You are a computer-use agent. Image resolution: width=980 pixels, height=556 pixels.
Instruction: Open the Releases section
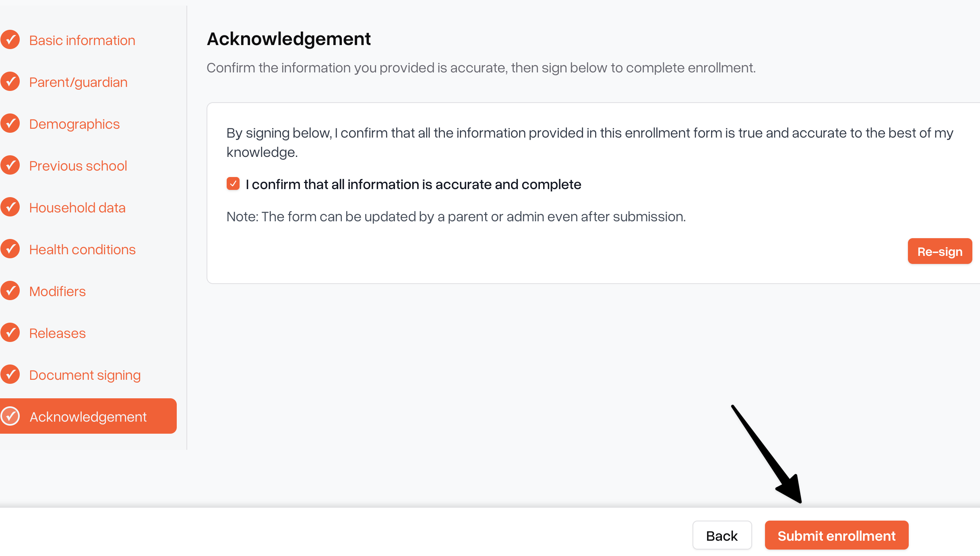[58, 333]
